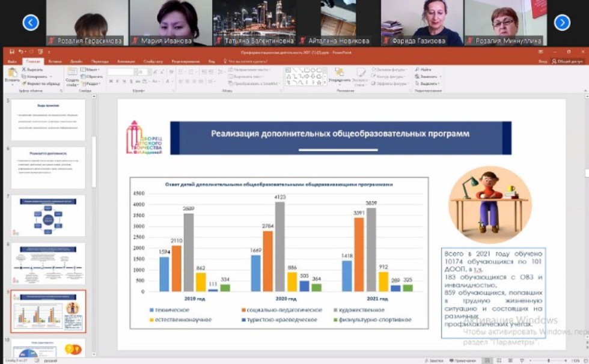Click the Cut (Вырезать) scissors icon

coord(24,70)
